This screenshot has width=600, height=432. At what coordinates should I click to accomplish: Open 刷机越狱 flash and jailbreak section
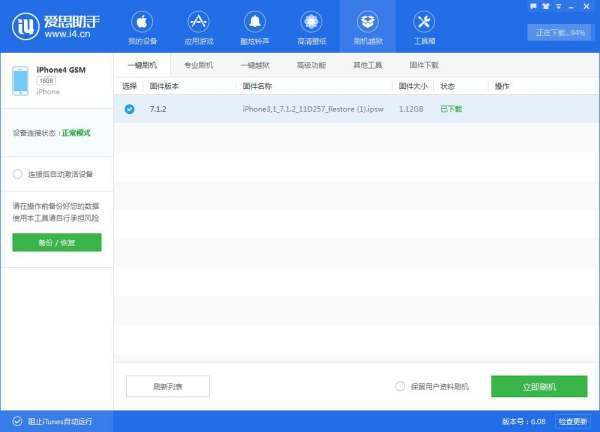click(368, 28)
